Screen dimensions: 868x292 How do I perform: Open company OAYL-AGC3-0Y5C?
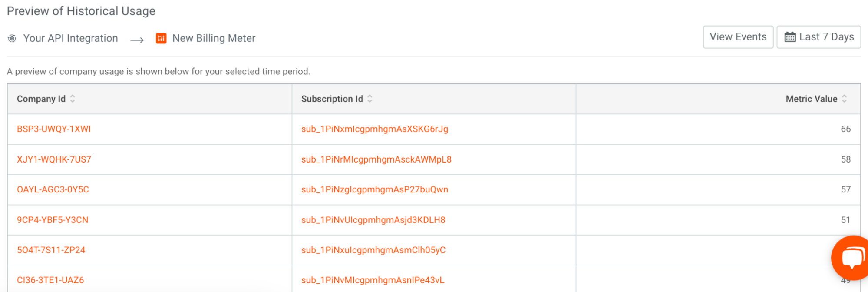point(53,189)
